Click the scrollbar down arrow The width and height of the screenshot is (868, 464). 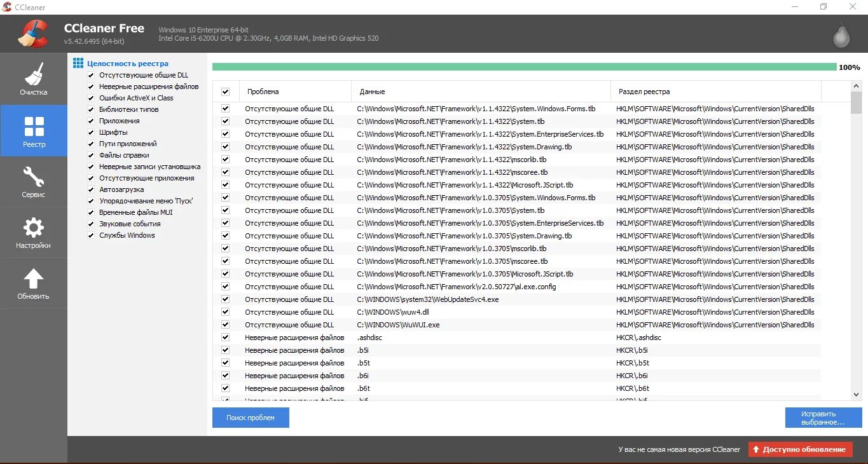[x=856, y=395]
